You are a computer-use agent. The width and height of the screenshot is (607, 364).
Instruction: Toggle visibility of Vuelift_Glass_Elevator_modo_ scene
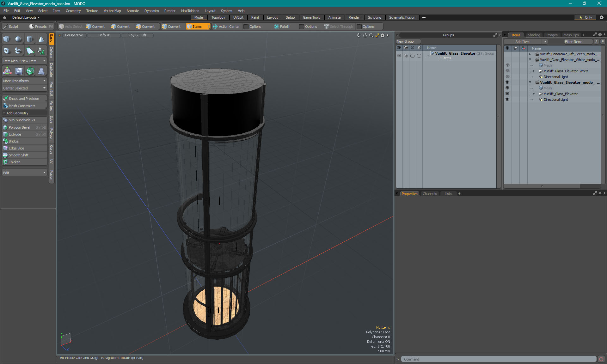[507, 82]
